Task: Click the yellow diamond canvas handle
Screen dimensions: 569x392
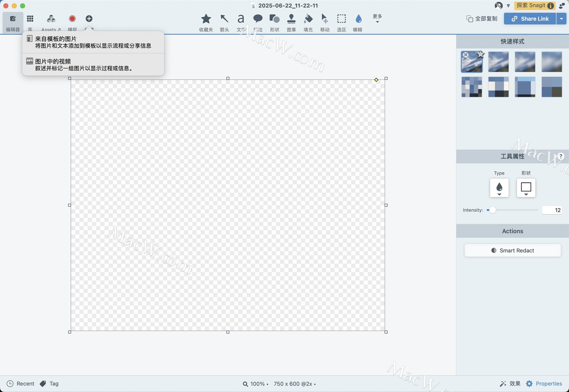Action: (x=376, y=80)
